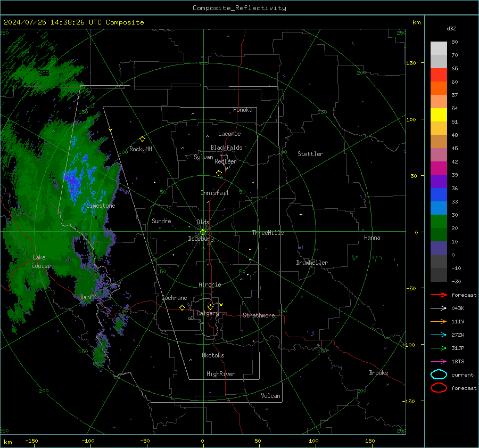The height and width of the screenshot is (448, 479).
Task: Click the purple 36 dBZ color swatch
Action: pyautogui.click(x=439, y=181)
